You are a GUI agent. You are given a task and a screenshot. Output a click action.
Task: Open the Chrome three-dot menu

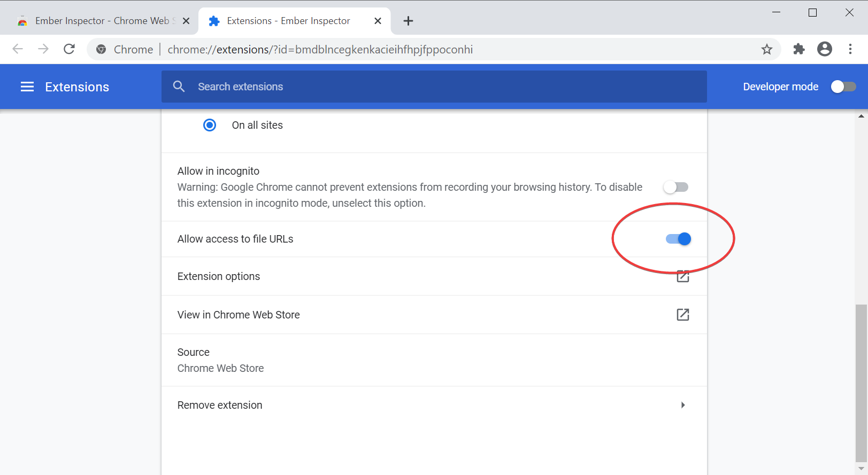pyautogui.click(x=850, y=49)
